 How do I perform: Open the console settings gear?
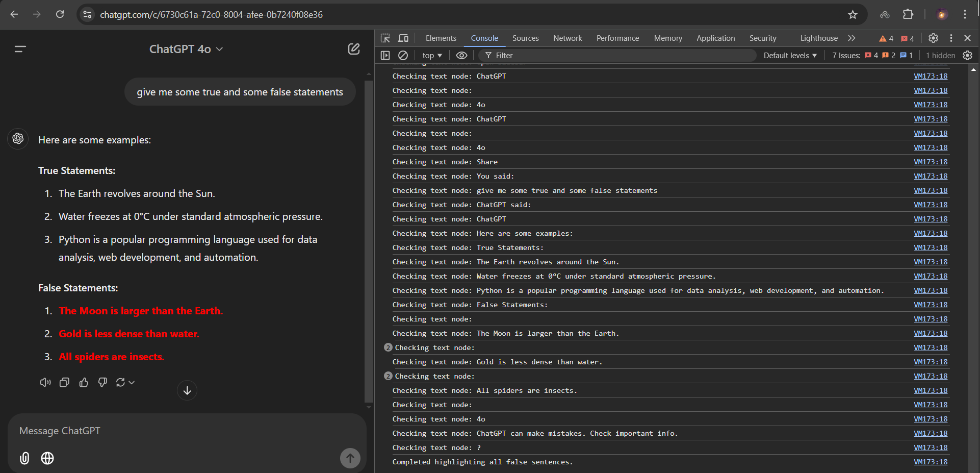coord(967,55)
